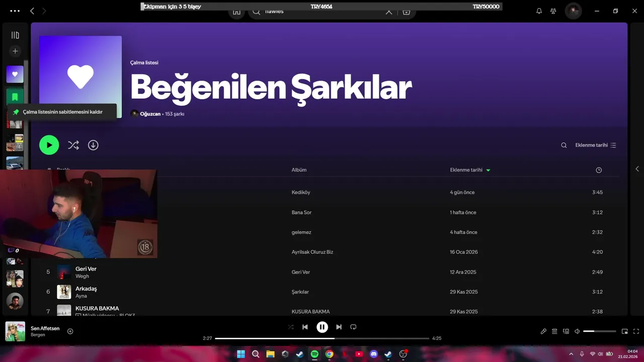Open the Eklenme tarihi sort dropdown
Viewport: 644px width, 362px height.
coord(596,145)
